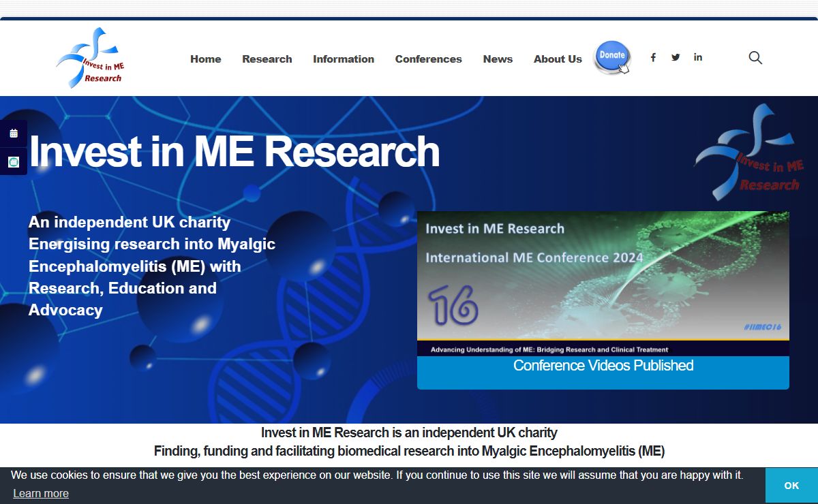Open the Facebook social icon
The height and width of the screenshot is (504, 818).
[x=653, y=57]
